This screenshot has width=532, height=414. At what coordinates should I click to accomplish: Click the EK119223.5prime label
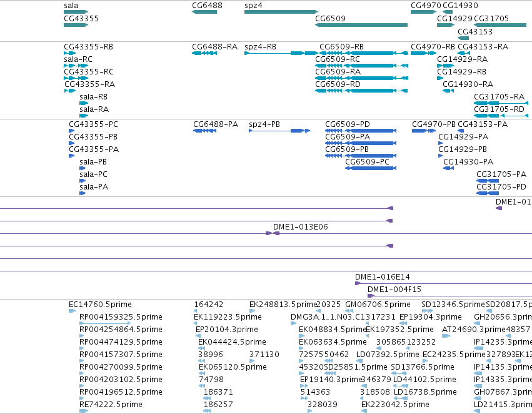(228, 317)
